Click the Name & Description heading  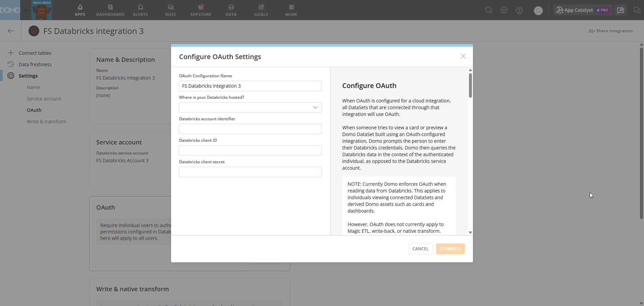pyautogui.click(x=125, y=59)
